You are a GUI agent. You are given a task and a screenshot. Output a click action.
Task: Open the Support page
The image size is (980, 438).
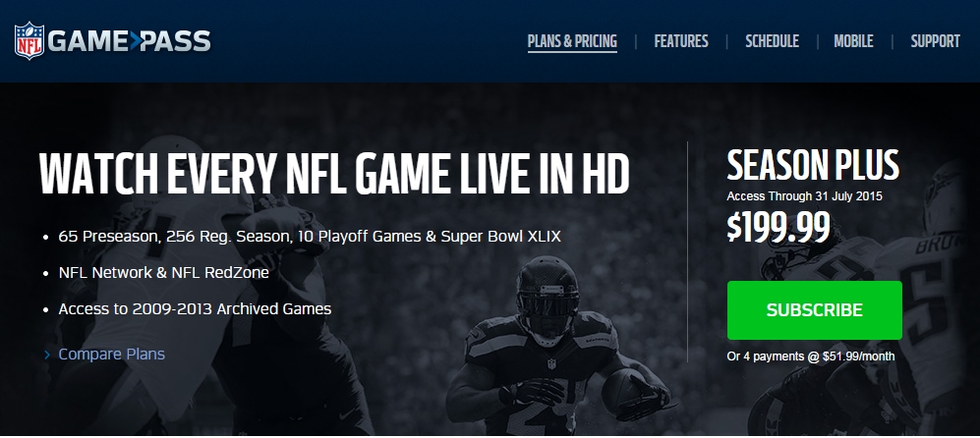coord(935,41)
